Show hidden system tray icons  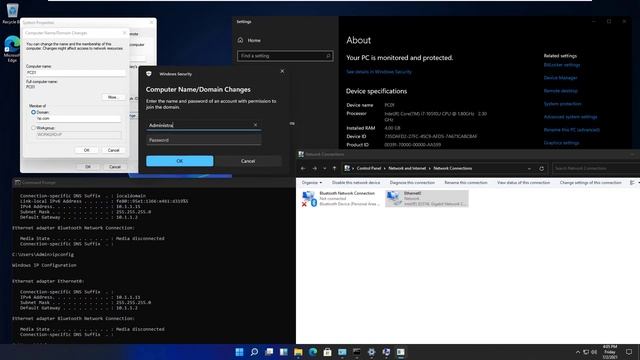coord(578,352)
